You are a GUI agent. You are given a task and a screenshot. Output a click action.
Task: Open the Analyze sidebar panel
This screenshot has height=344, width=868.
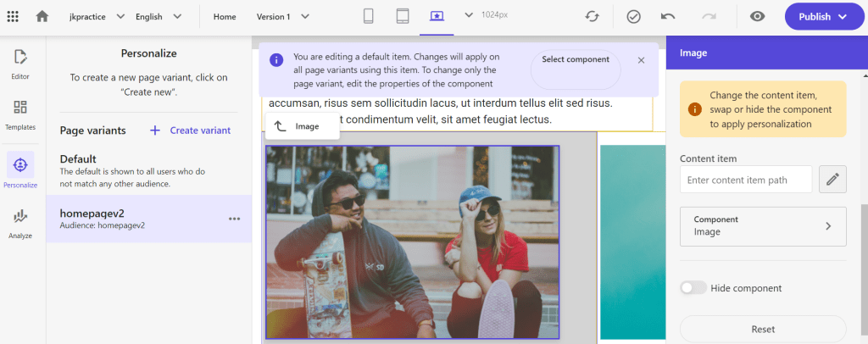(20, 223)
